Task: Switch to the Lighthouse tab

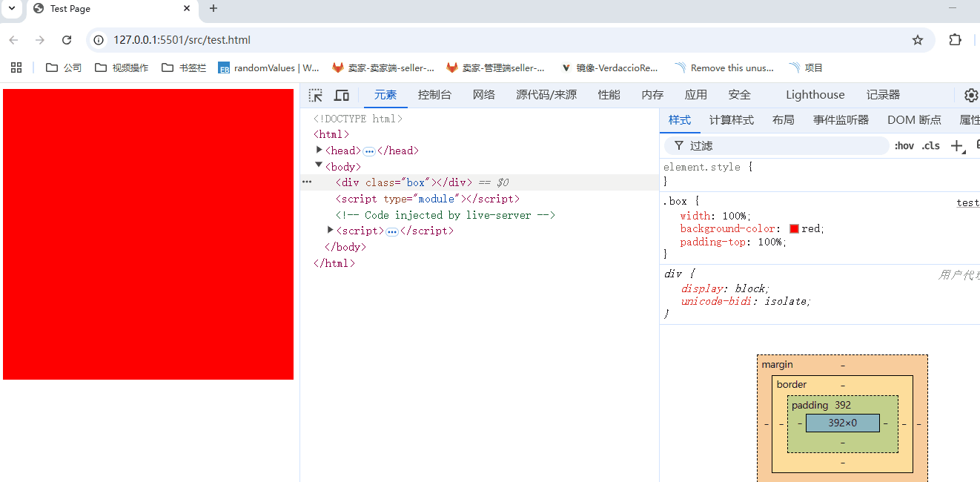Action: tap(815, 95)
